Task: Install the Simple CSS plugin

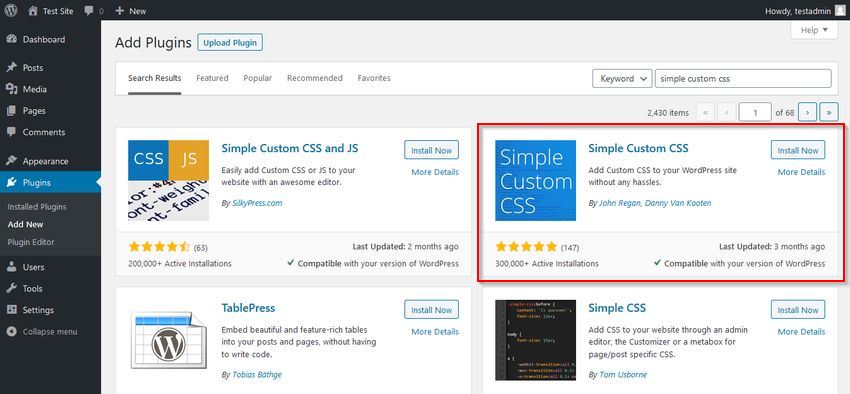Action: click(798, 310)
